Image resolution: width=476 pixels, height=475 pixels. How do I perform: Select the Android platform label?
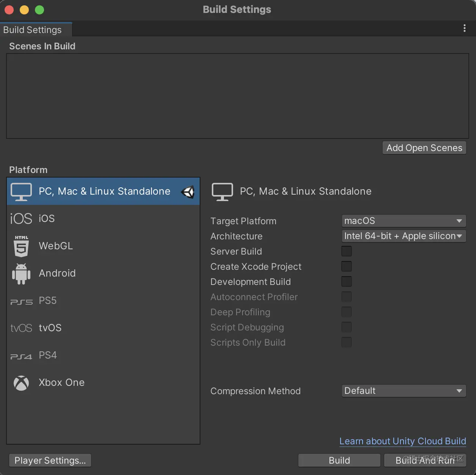[x=57, y=273]
